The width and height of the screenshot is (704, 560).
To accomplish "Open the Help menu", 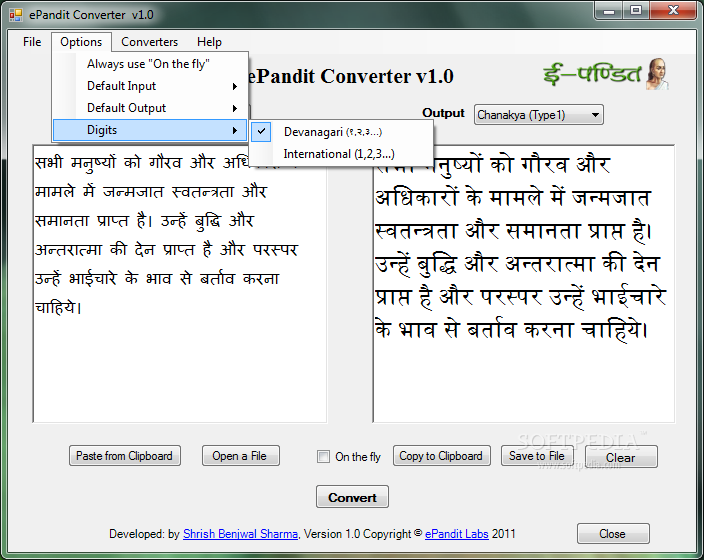I will click(209, 42).
